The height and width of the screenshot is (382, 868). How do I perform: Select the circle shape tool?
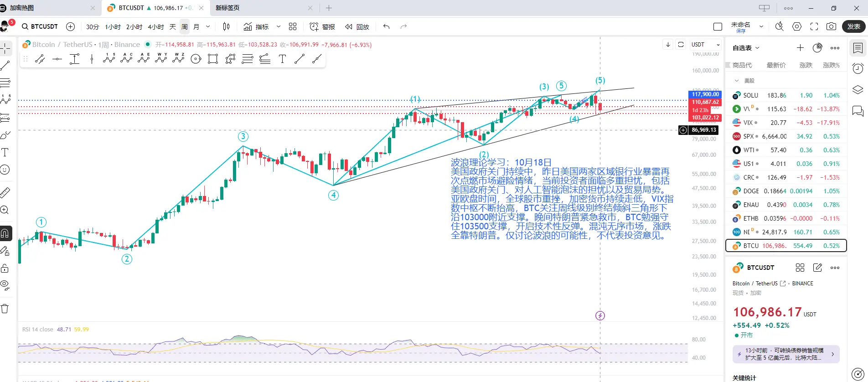click(196, 59)
